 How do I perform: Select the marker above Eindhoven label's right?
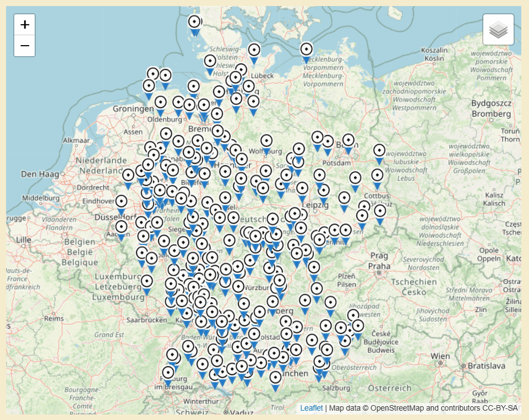pyautogui.click(x=122, y=205)
